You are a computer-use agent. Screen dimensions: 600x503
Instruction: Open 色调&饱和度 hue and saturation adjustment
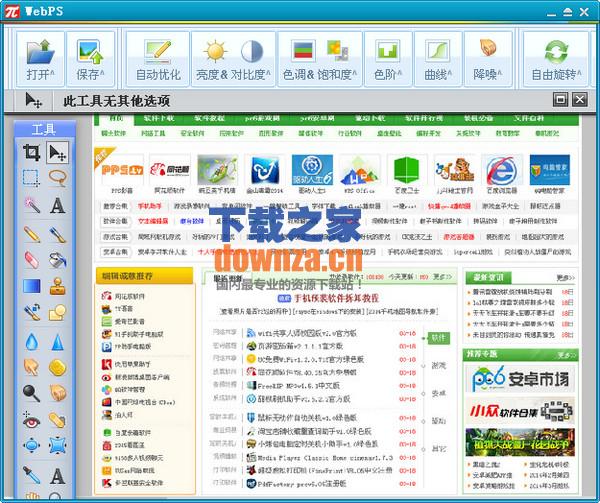[x=320, y=59]
